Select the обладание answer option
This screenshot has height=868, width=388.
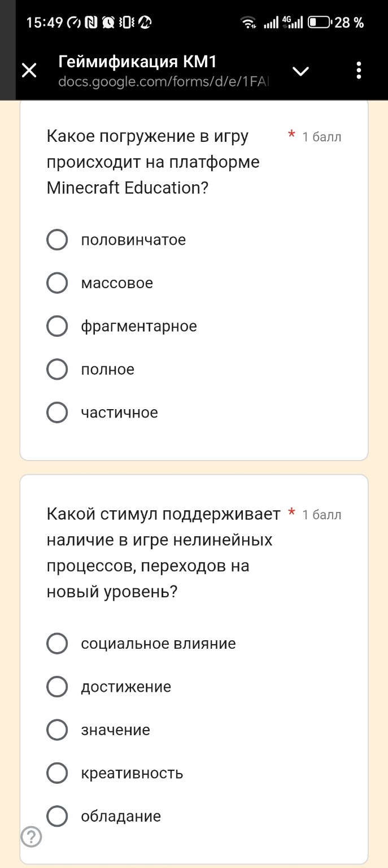click(57, 816)
